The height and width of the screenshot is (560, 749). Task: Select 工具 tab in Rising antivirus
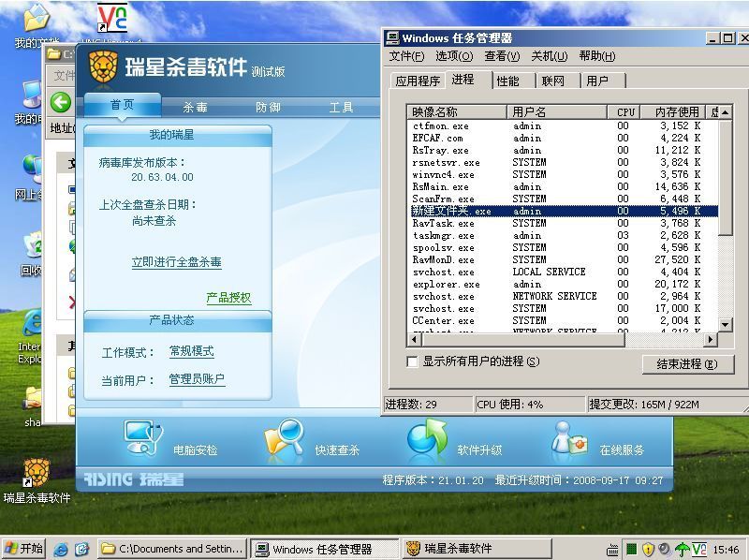tap(341, 107)
